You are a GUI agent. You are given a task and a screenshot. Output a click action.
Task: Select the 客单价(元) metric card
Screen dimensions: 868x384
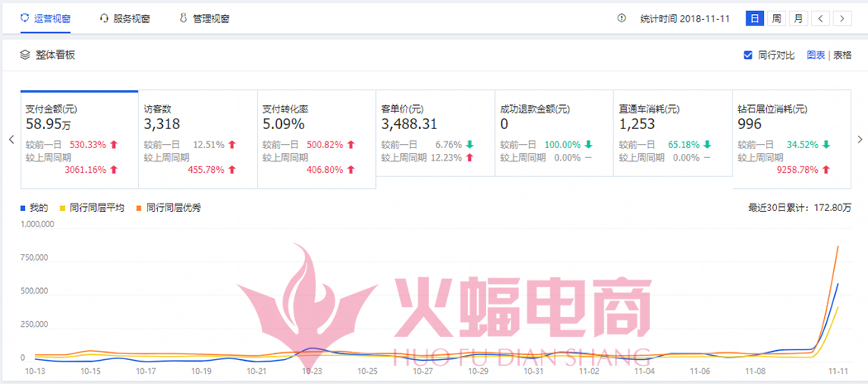435,133
